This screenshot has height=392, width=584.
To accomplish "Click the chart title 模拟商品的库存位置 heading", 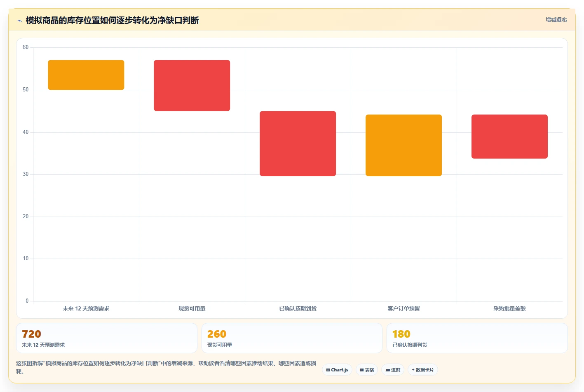I will (112, 20).
